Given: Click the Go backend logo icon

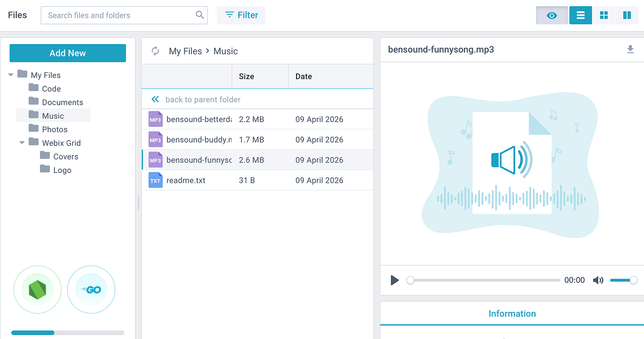Looking at the screenshot, I should coord(91,290).
